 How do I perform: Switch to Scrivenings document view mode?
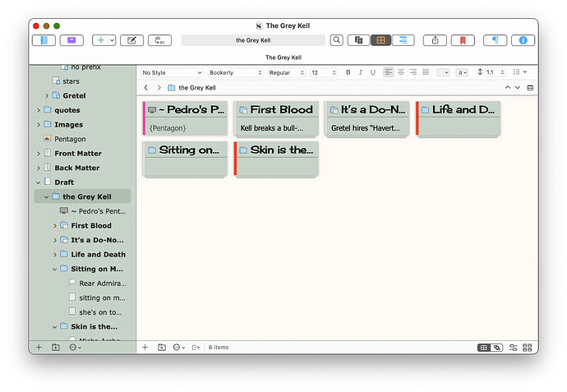358,40
